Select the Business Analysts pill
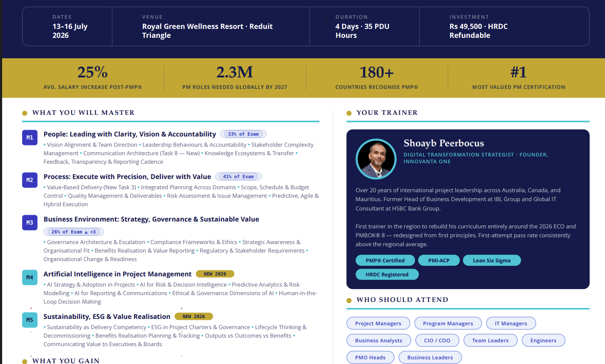Viewport: 605px width, 364px height. pos(379,340)
